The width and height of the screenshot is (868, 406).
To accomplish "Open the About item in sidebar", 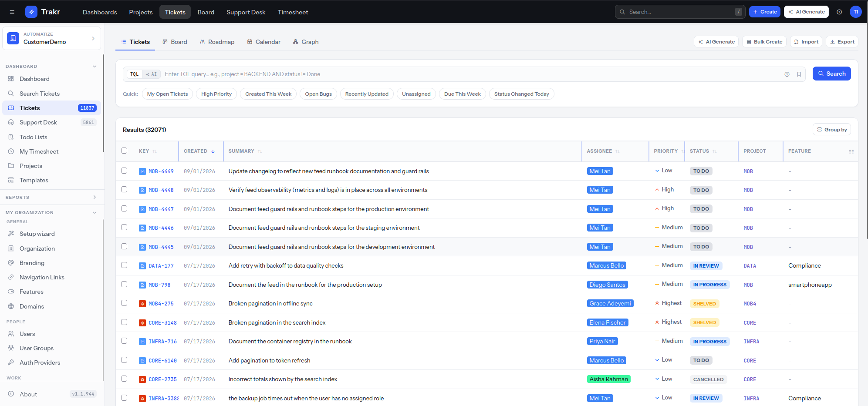I will [51, 394].
